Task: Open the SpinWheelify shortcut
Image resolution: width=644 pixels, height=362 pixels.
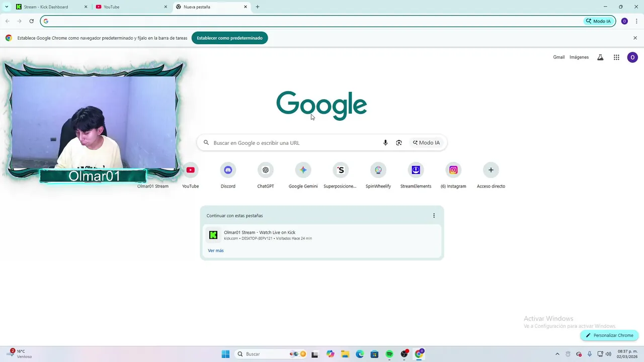Action: [x=378, y=175]
